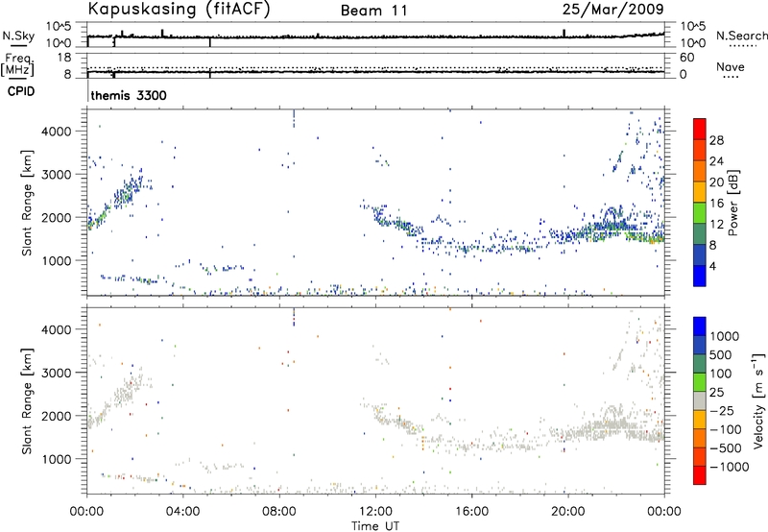The width and height of the screenshot is (768, 532).
Task: Click the Velocity [m s-1] colorbar title
Action: click(758, 400)
